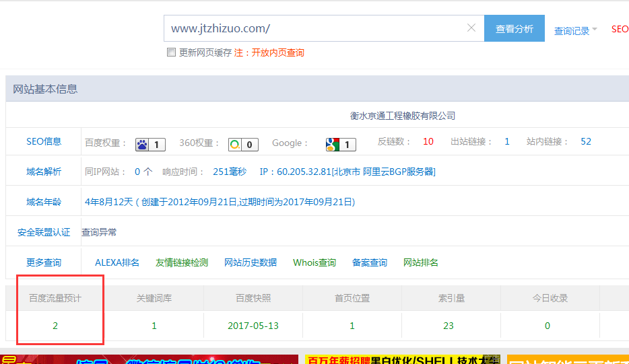Click the Google PR badge icon

tap(341, 144)
